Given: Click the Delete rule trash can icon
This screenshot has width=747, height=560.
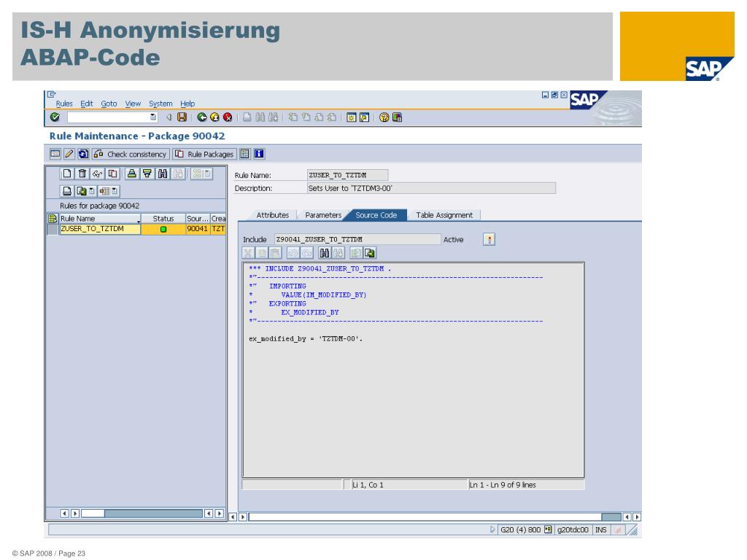Looking at the screenshot, I should [x=82, y=174].
